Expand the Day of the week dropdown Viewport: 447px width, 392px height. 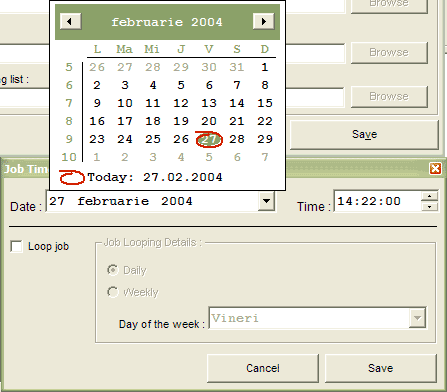pos(417,318)
